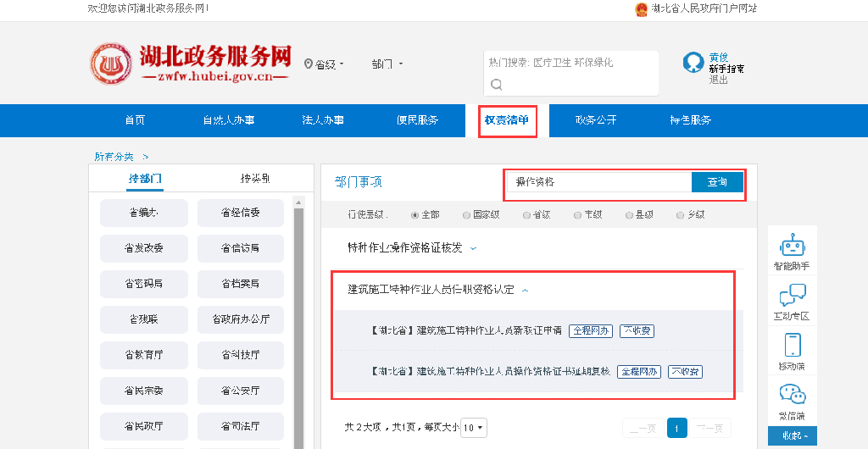Screen dimensions: 868x449
Task: Expand the 特种作业操作资格证核发 item
Action: [x=474, y=248]
